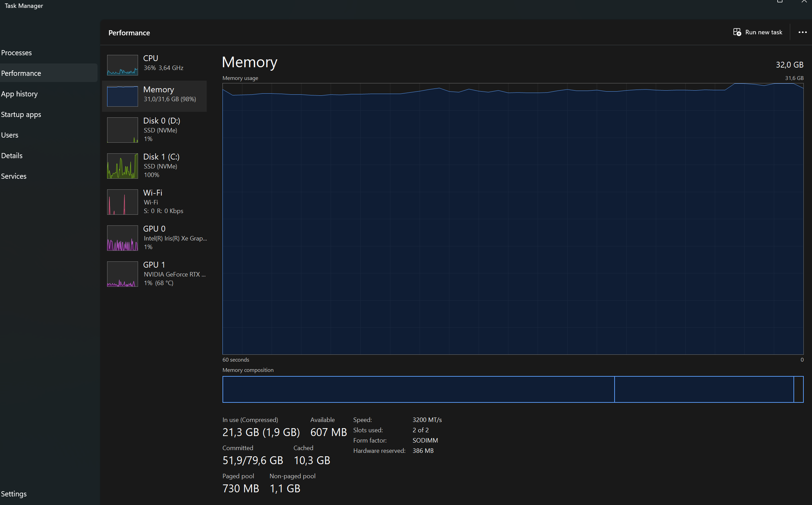Open the three-dots more options menu
Image resolution: width=812 pixels, height=505 pixels.
[x=802, y=32]
